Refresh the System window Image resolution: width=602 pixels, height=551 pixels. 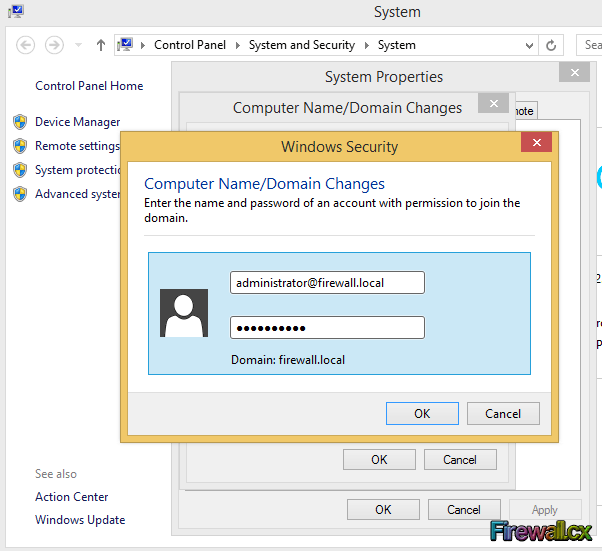click(551, 45)
